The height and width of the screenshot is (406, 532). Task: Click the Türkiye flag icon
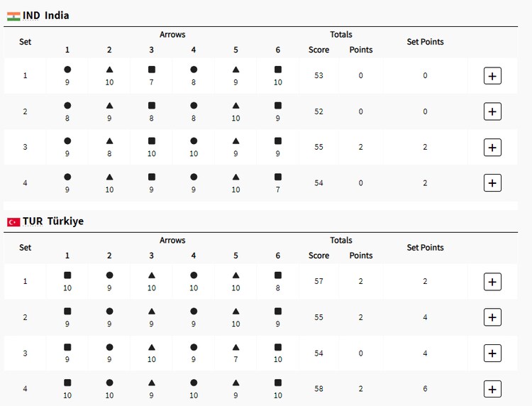point(13,221)
